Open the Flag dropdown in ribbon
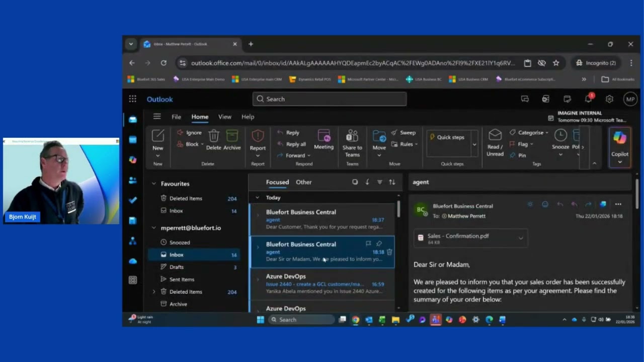The image size is (644, 362). click(x=531, y=144)
